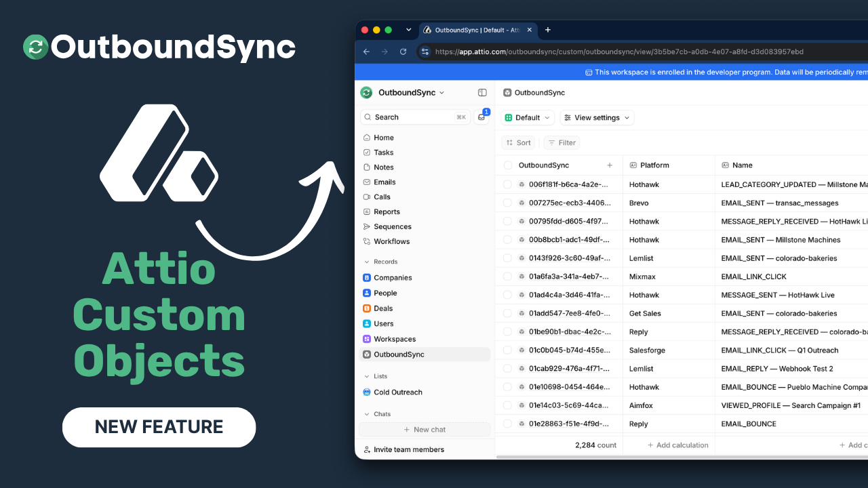Click the 2,284 count footer cell

[x=596, y=445]
